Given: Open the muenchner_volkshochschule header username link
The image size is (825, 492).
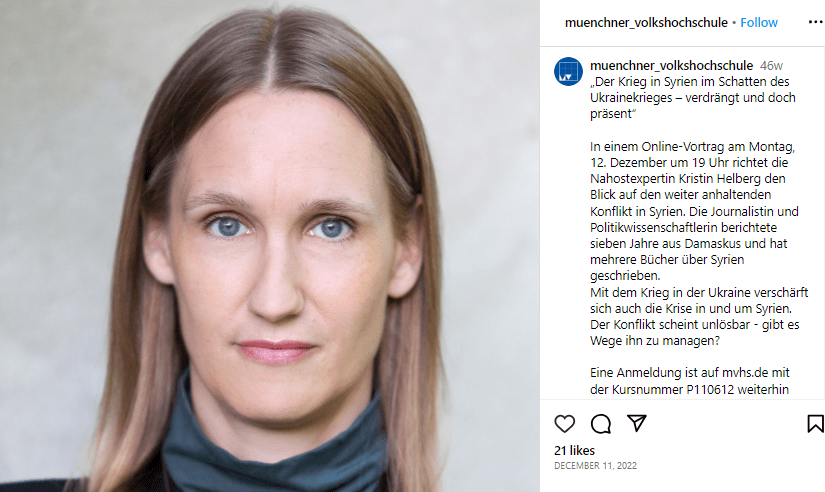Looking at the screenshot, I should click(646, 23).
